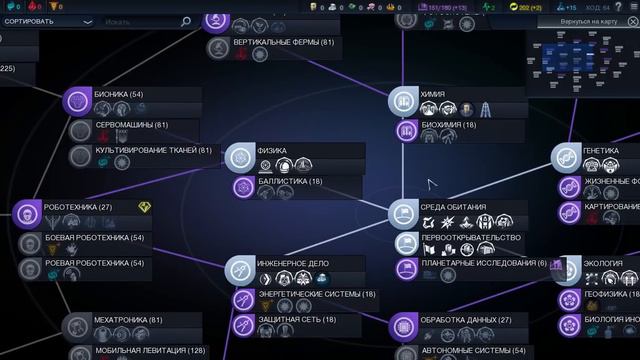Click Энергетические системы purple circle icon
The image size is (640, 360).
(244, 300)
